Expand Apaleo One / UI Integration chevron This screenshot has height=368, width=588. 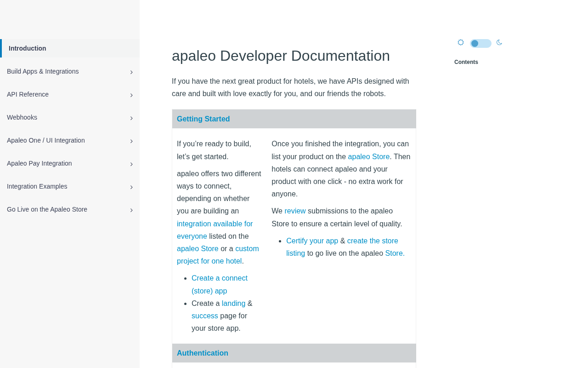[131, 141]
